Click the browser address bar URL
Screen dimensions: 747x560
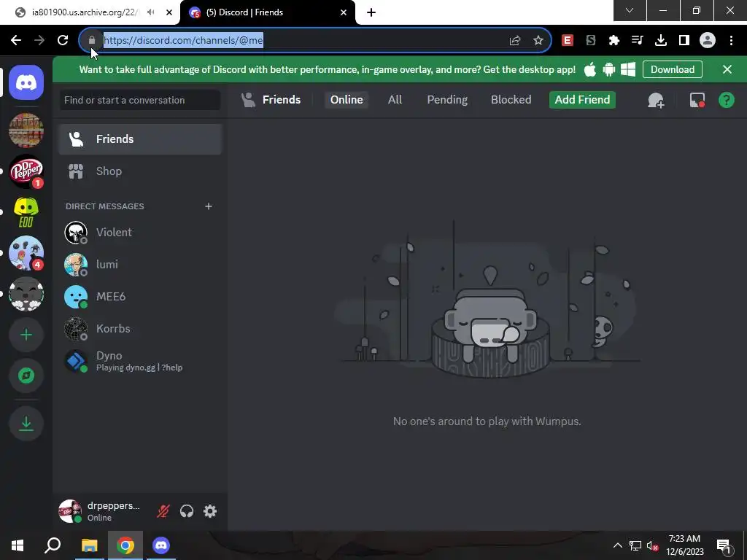tap(183, 40)
